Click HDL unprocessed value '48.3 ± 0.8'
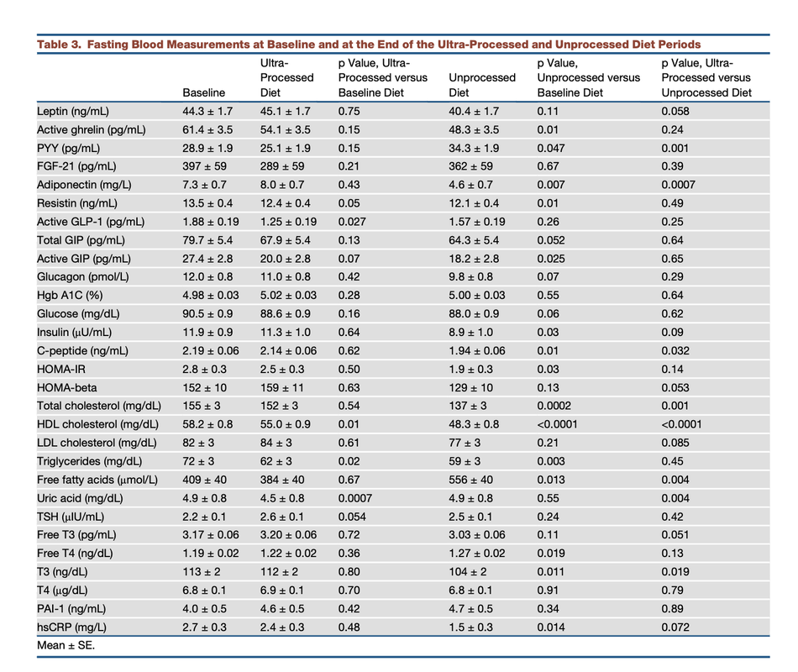 [474, 424]
